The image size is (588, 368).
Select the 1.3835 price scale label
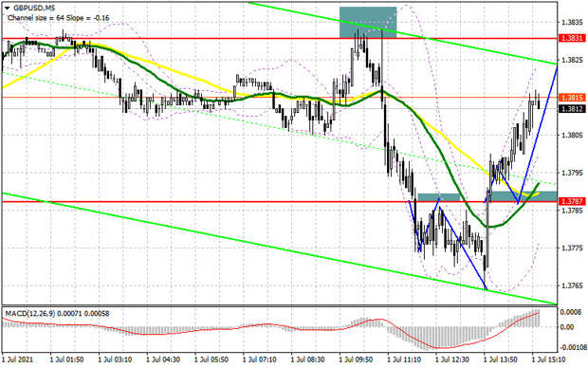click(x=572, y=23)
